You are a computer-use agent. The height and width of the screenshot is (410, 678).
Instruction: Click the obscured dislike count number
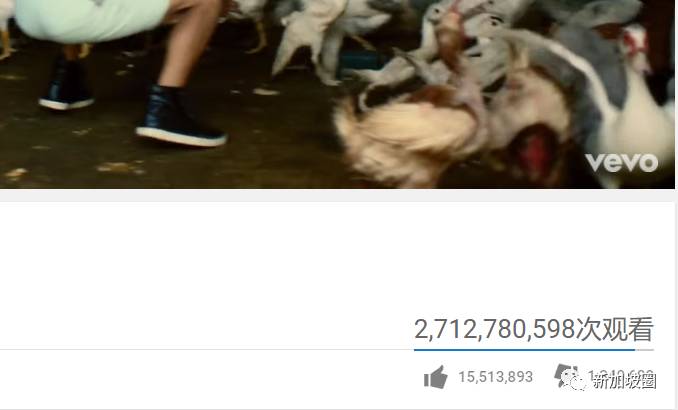(620, 375)
